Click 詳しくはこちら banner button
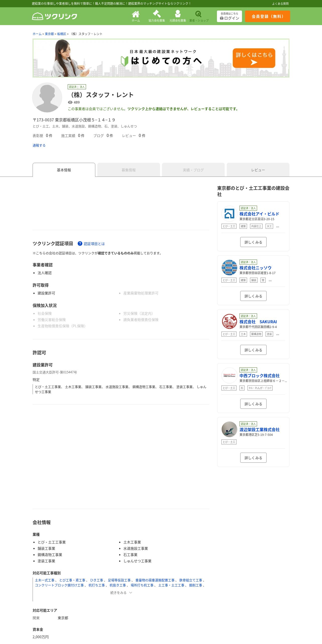322x644 pixels. [x=254, y=58]
